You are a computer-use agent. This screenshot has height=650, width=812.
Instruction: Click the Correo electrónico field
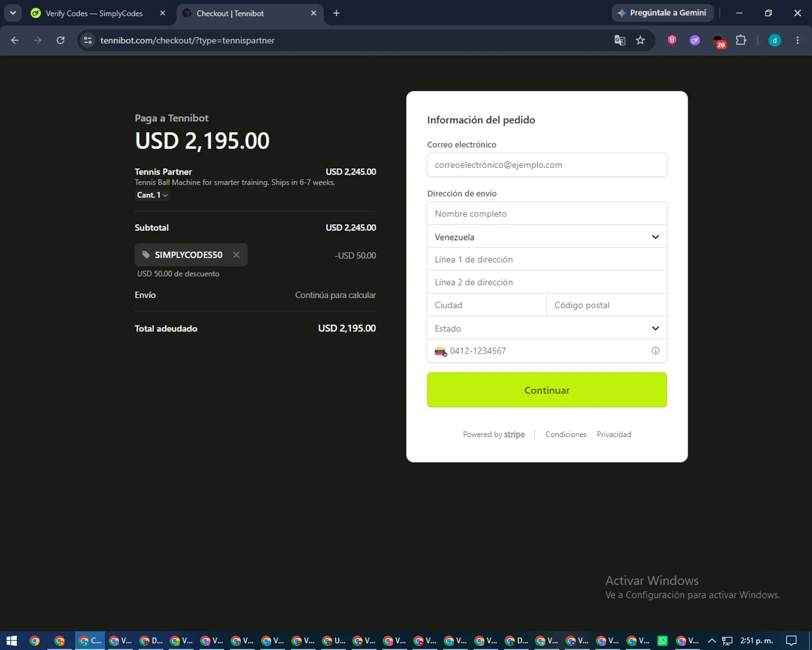[x=547, y=165]
